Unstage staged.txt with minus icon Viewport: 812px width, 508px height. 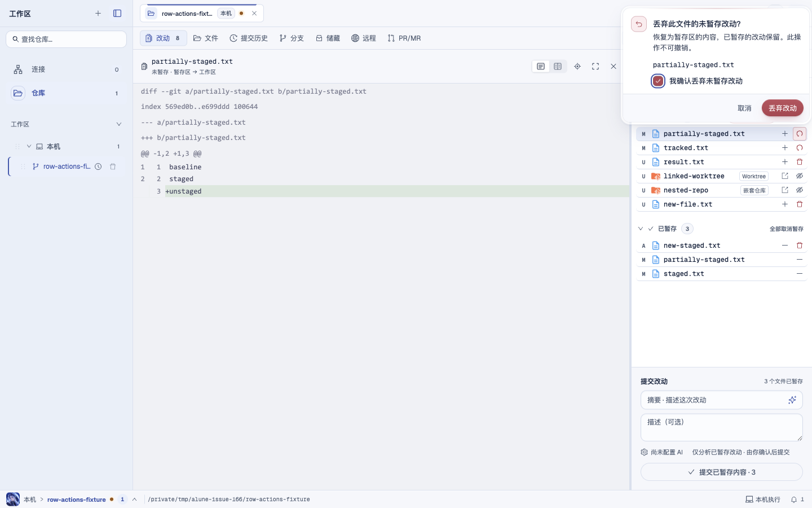[800, 274]
